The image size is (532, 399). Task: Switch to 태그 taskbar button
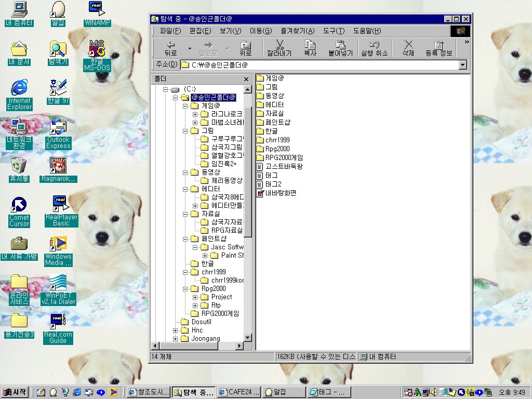click(x=329, y=392)
